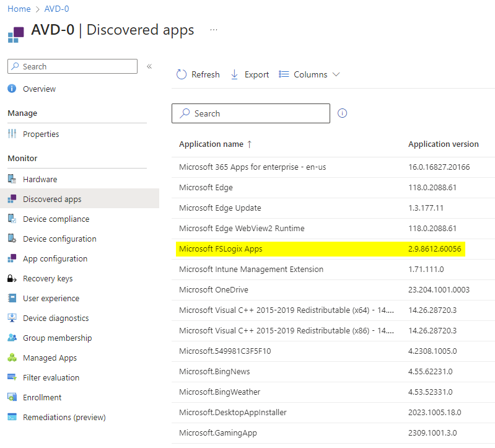This screenshot has height=448, width=495.
Task: Click version 1.3.177.11 cell
Action: 426,208
